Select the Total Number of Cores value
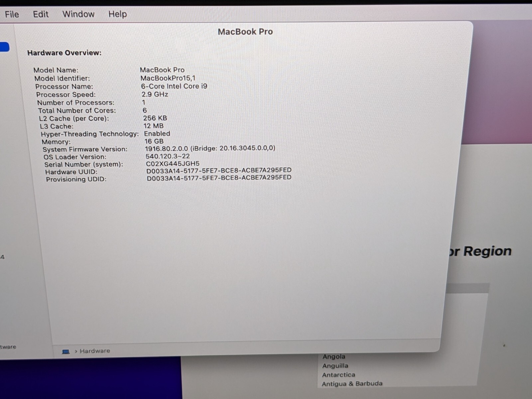532x399 pixels. click(145, 110)
